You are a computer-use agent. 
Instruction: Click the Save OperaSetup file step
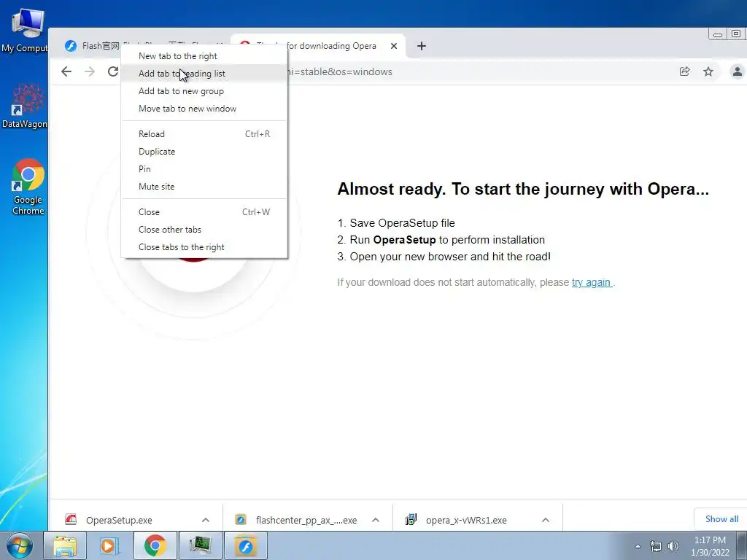[396, 223]
